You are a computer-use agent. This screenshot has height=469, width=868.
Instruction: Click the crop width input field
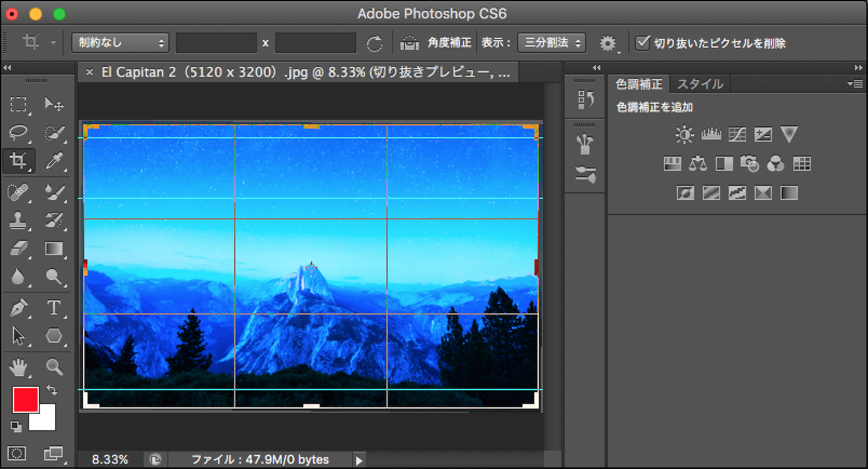tap(216, 42)
